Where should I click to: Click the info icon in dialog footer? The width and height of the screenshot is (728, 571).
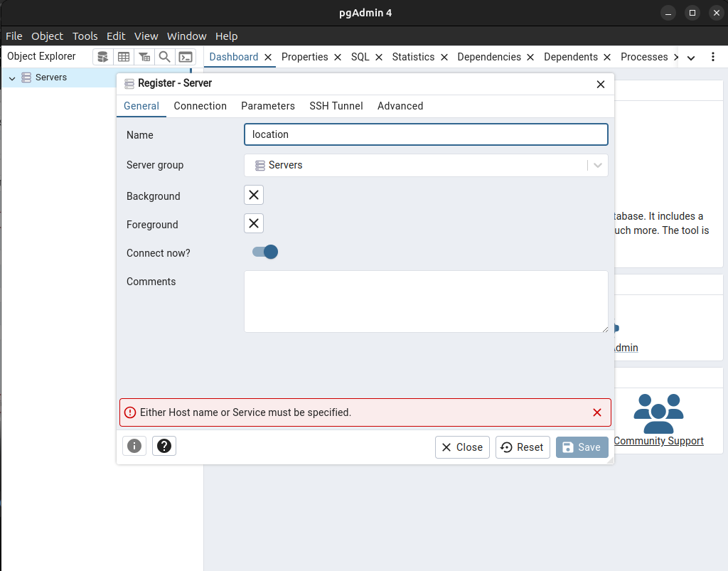(134, 446)
